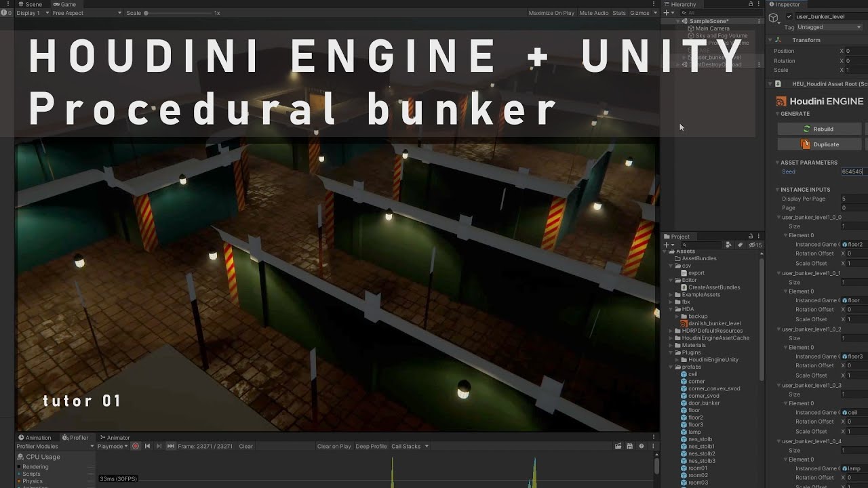Open the Free Aspect dropdown
This screenshot has width=868, height=488.
(x=87, y=13)
